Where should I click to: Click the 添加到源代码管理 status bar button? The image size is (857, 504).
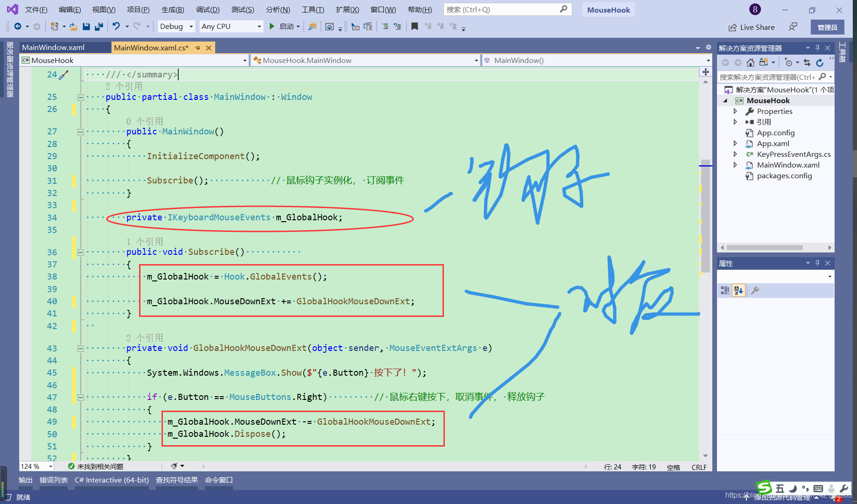point(782,497)
